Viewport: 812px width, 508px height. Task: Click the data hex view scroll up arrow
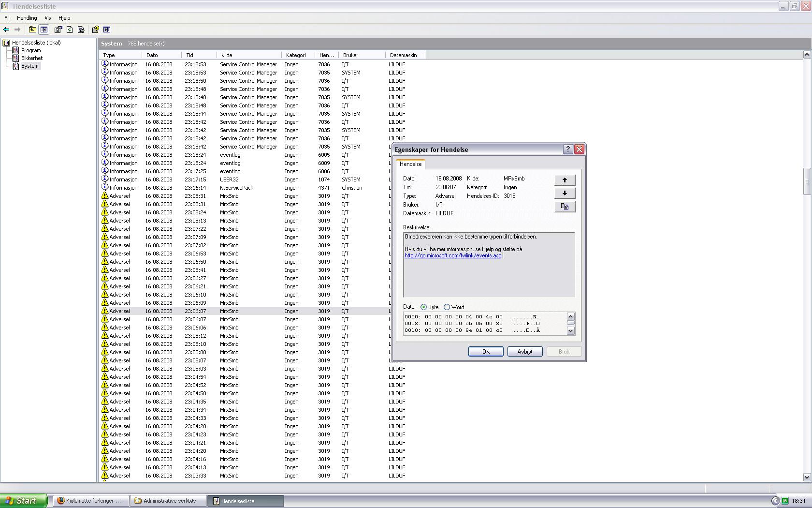click(571, 317)
